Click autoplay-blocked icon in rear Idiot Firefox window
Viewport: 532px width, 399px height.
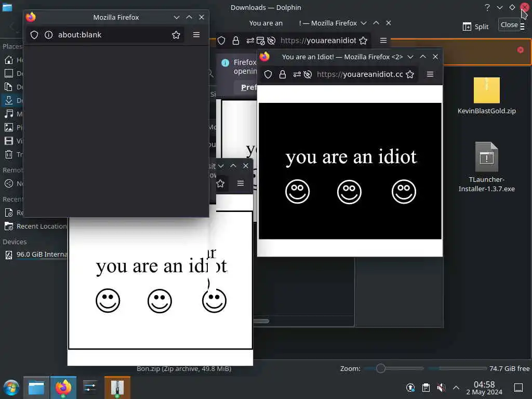tap(271, 41)
